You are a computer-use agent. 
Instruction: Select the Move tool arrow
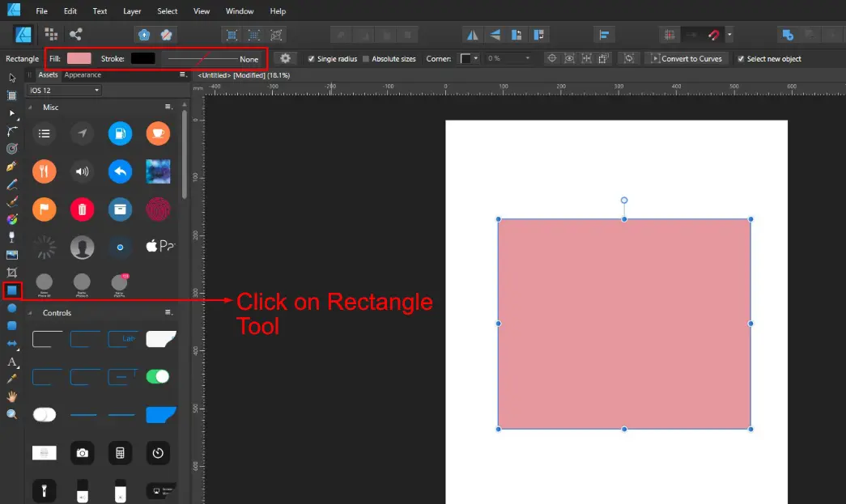[x=12, y=78]
